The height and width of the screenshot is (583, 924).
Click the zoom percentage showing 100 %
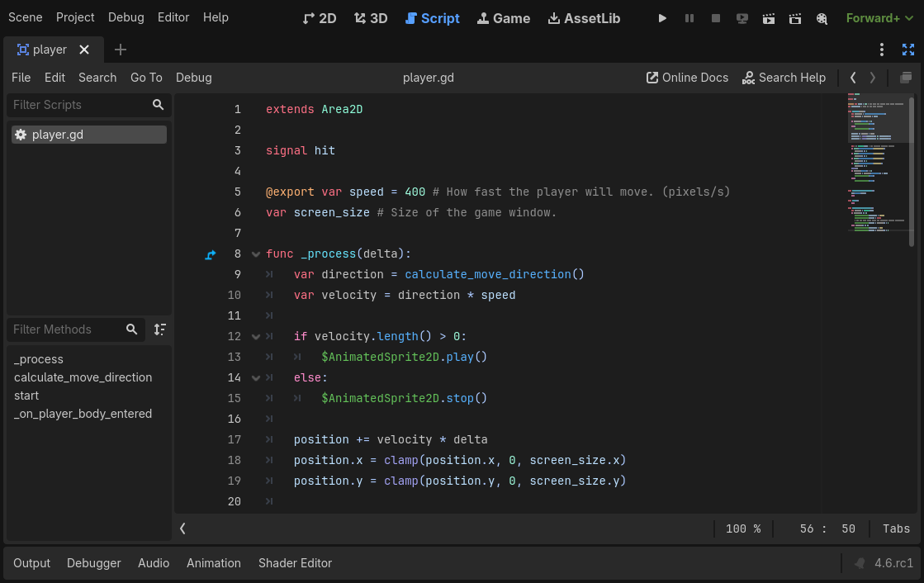point(742,528)
